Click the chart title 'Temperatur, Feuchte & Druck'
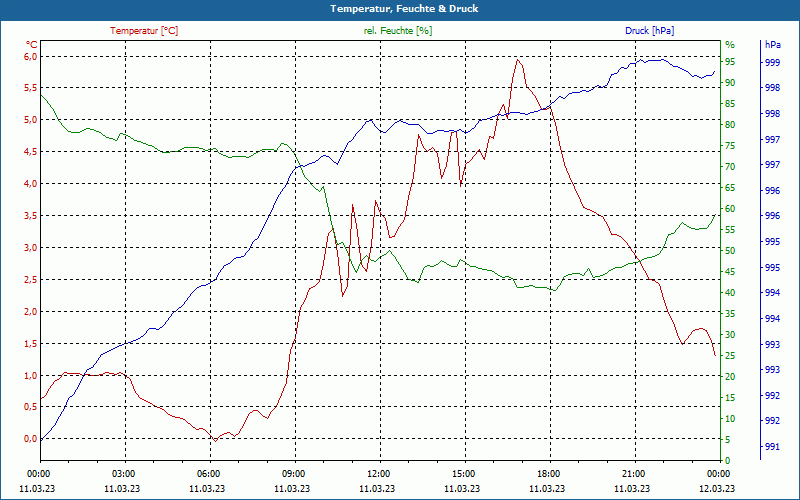The width and height of the screenshot is (800, 500). click(404, 9)
